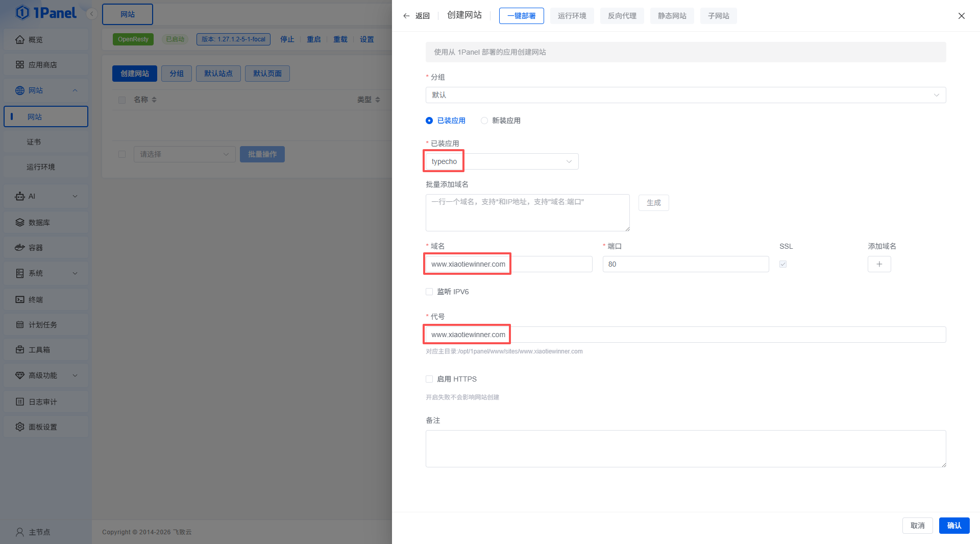
Task: Click the AI robot icon
Action: (x=20, y=196)
